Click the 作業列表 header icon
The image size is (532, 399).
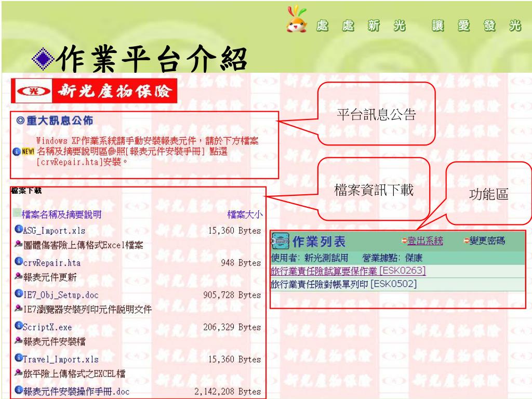point(280,241)
